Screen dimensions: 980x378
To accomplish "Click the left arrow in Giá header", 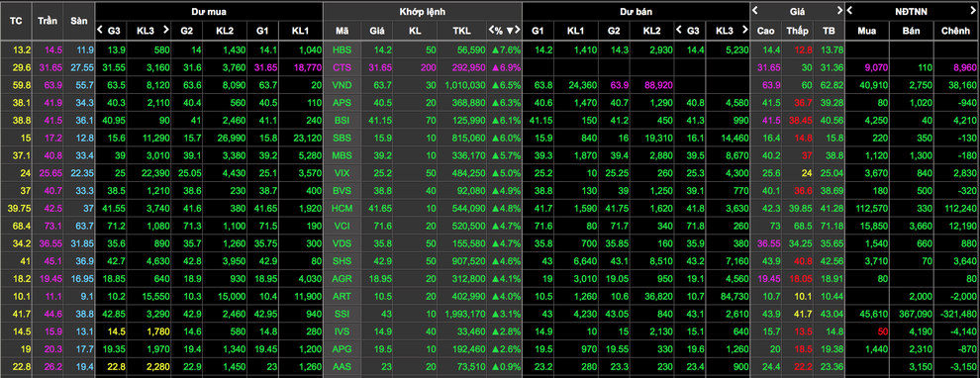I will click(x=755, y=10).
